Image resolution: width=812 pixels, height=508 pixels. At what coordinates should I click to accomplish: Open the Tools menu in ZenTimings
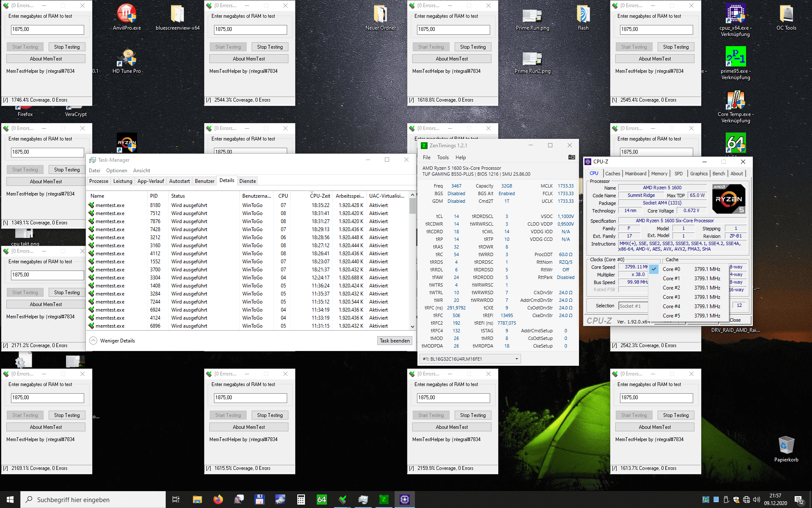tap(443, 157)
